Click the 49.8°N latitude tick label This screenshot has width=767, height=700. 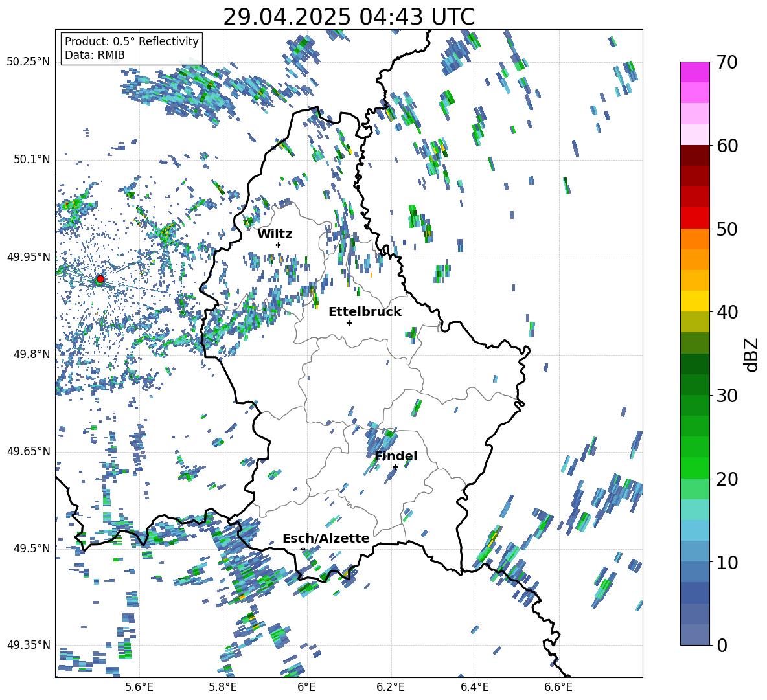tap(32, 354)
